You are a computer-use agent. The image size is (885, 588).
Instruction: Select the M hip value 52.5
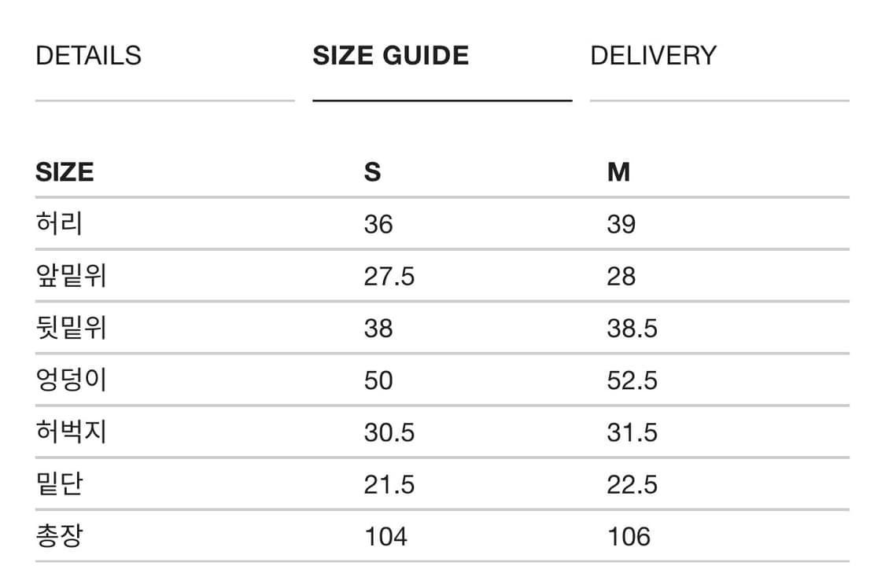coord(632,380)
